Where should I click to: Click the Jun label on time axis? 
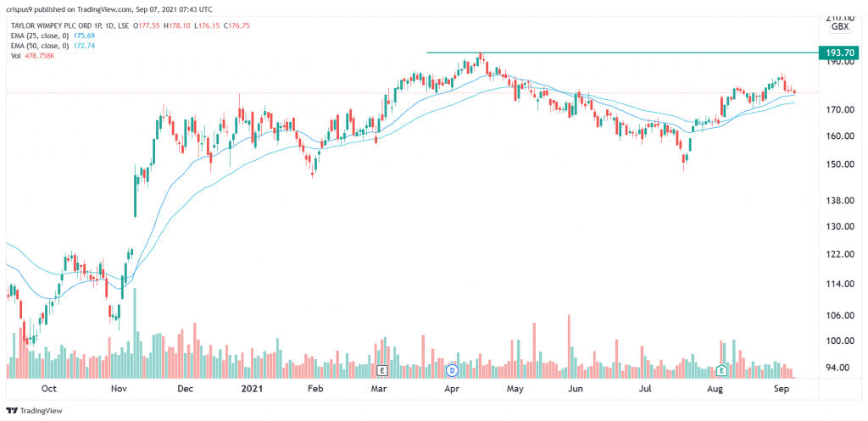click(x=576, y=388)
